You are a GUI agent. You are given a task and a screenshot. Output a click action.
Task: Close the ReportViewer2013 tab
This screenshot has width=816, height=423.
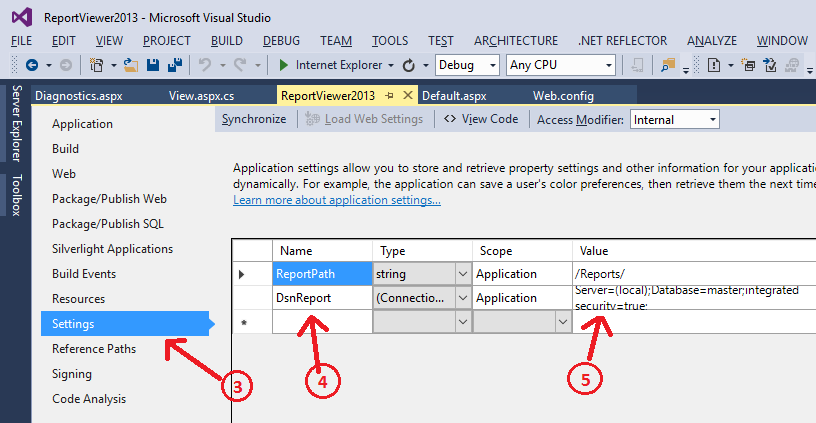(409, 95)
